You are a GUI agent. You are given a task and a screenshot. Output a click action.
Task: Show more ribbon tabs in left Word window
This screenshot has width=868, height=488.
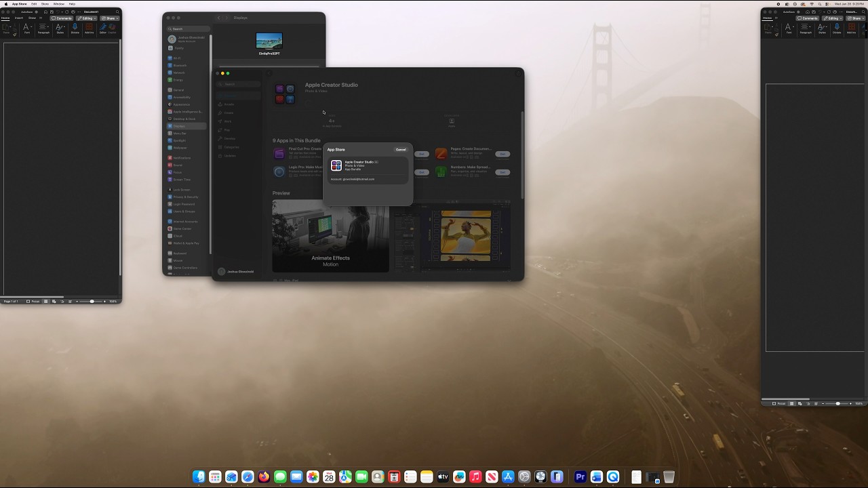[x=41, y=18]
